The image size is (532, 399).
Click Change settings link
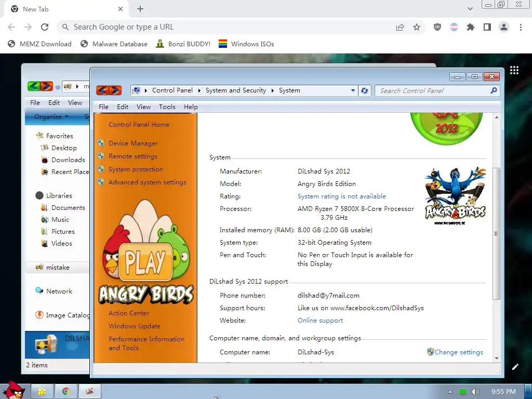click(459, 352)
